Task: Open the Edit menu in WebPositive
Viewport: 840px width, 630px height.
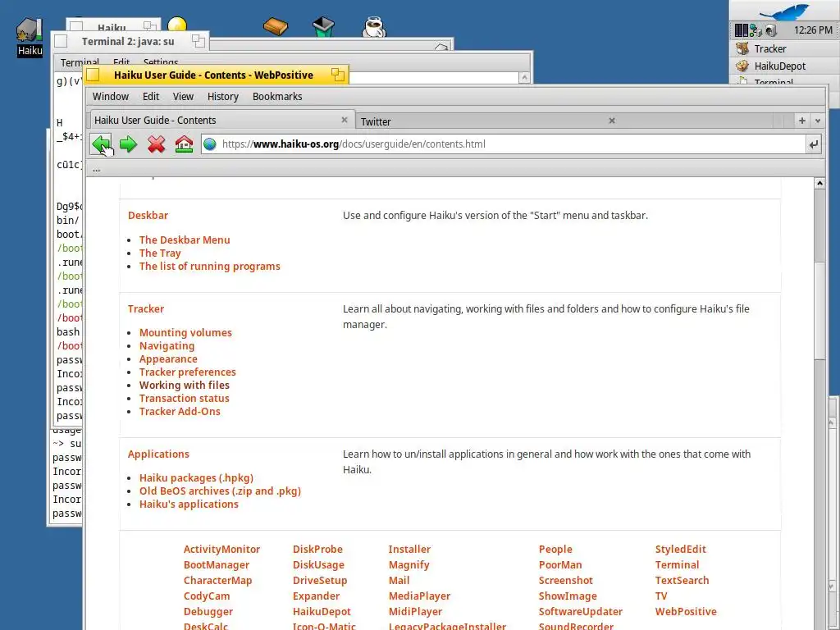Action: 151,97
